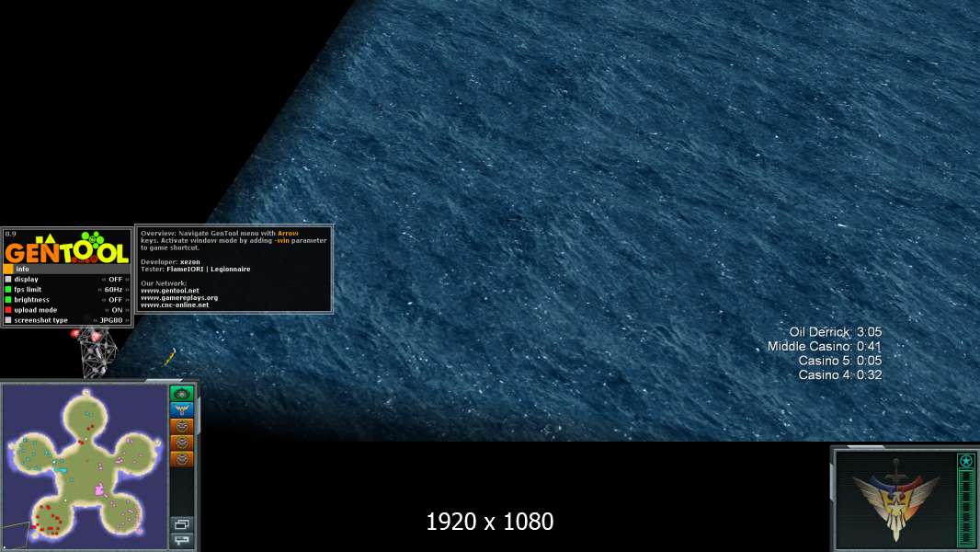Image resolution: width=980 pixels, height=552 pixels.
Task: Click the teal general star icon
Action: coord(966,461)
